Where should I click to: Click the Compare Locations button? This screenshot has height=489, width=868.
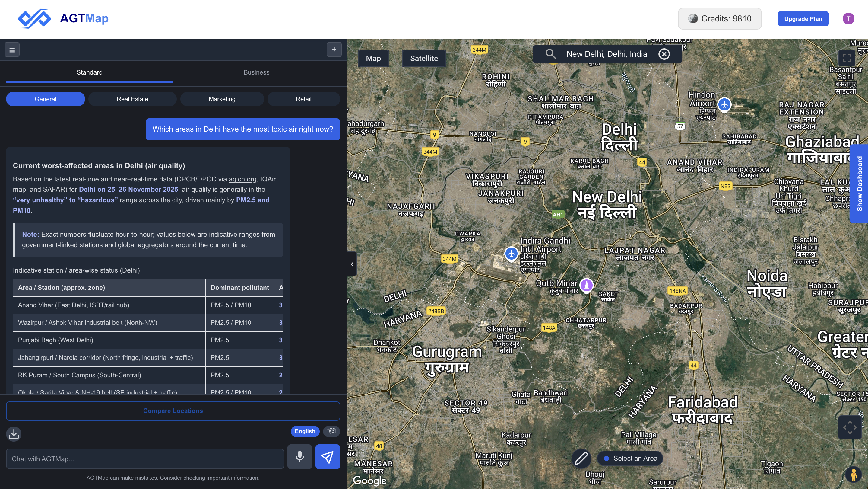(x=173, y=411)
